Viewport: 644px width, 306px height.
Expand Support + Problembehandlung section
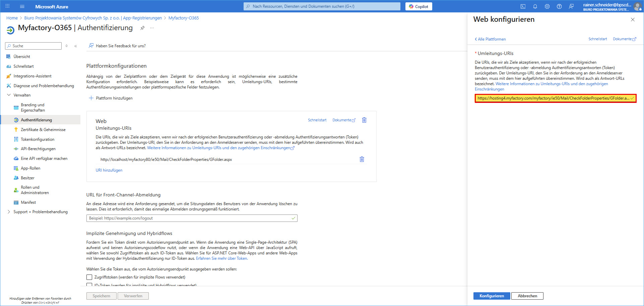click(x=9, y=212)
